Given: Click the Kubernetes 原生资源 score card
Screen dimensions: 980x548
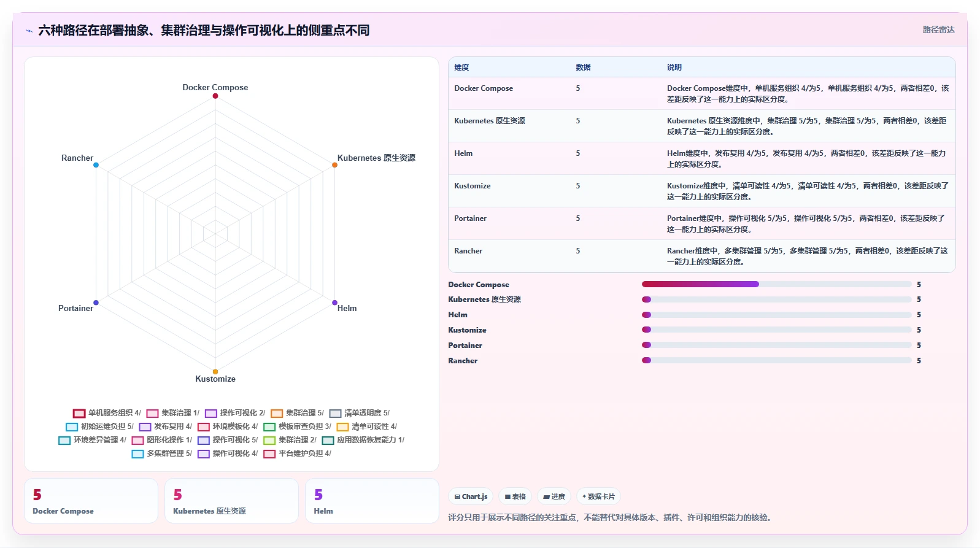Looking at the screenshot, I should click(231, 501).
